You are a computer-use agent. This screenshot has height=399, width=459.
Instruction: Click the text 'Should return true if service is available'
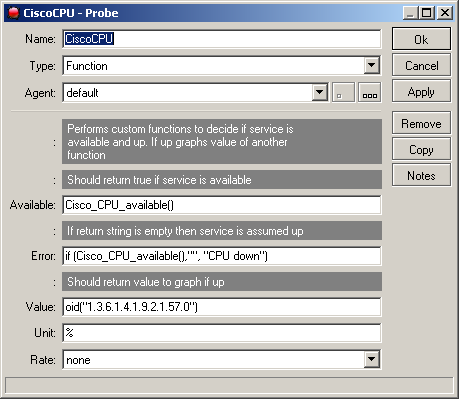[x=159, y=180]
